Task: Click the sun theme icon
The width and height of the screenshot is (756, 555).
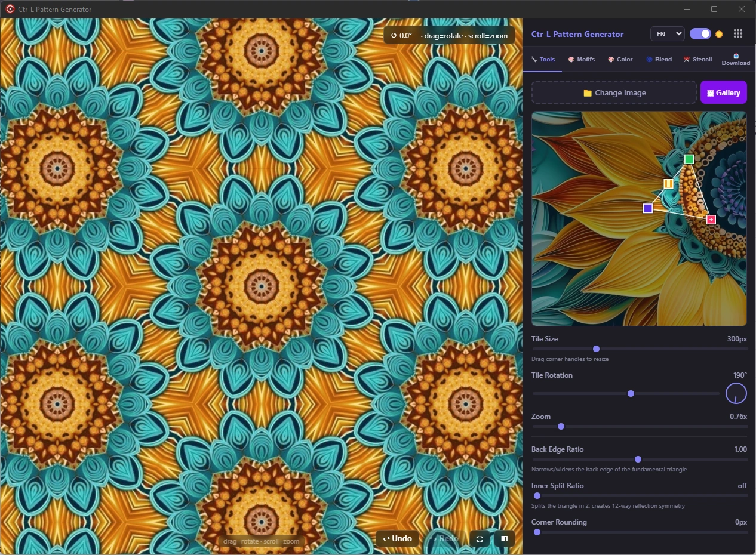Action: coord(719,34)
